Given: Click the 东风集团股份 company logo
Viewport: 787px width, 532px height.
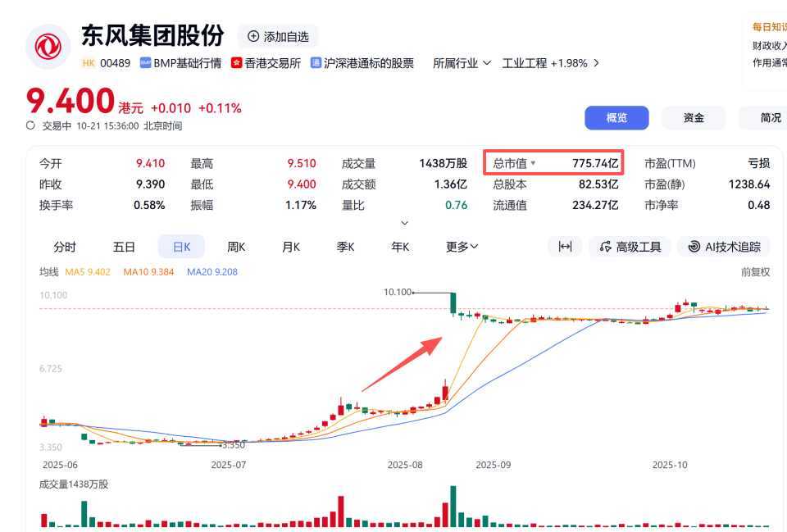Looking at the screenshot, I should 48,47.
